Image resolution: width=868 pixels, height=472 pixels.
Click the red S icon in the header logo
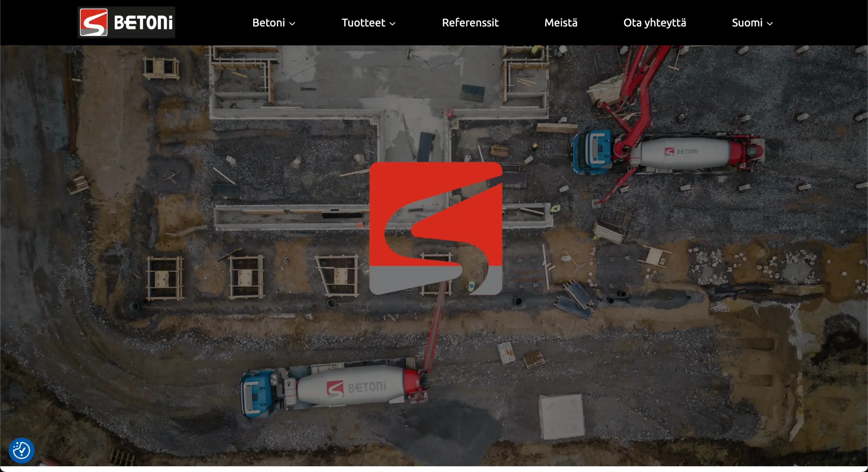tap(94, 22)
